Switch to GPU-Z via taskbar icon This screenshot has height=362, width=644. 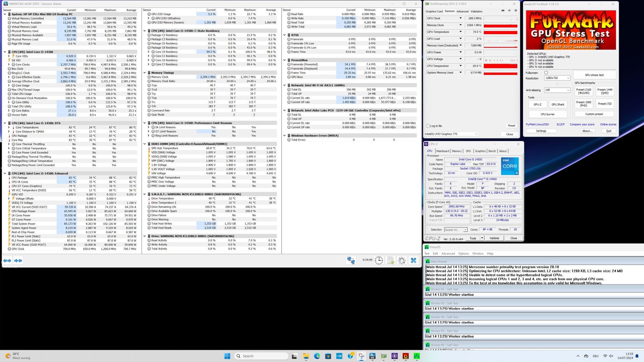pyautogui.click(x=383, y=356)
